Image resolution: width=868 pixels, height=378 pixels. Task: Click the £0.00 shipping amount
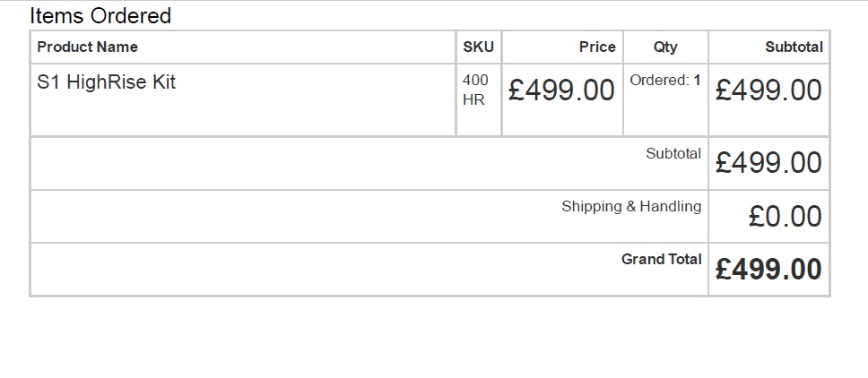(786, 216)
